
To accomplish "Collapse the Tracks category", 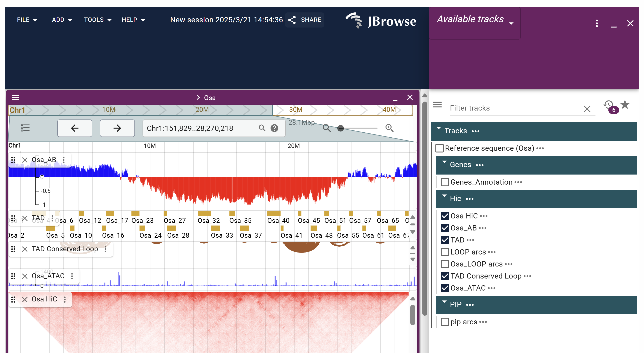I will pos(439,128).
